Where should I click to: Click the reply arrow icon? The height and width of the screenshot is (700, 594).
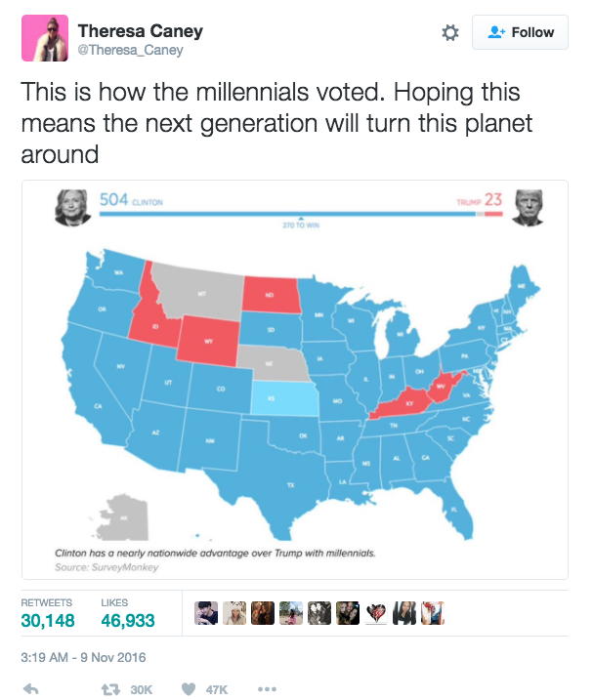click(x=31, y=689)
